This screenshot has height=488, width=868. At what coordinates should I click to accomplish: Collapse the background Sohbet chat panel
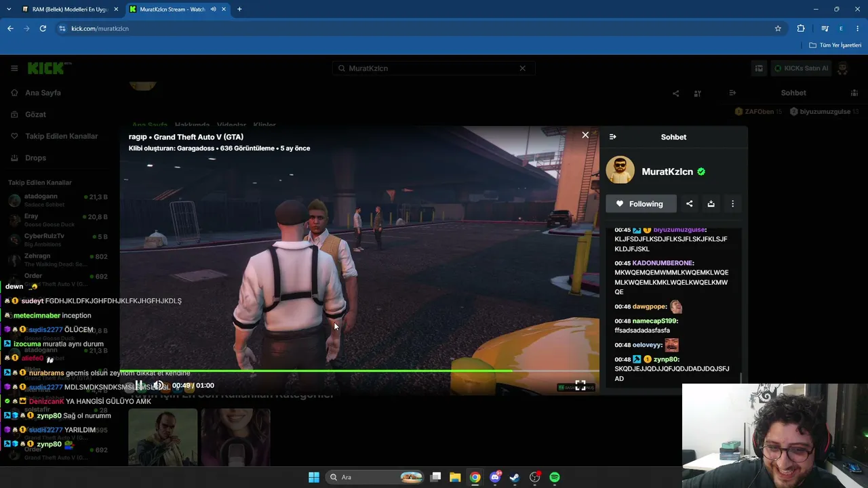coord(732,93)
